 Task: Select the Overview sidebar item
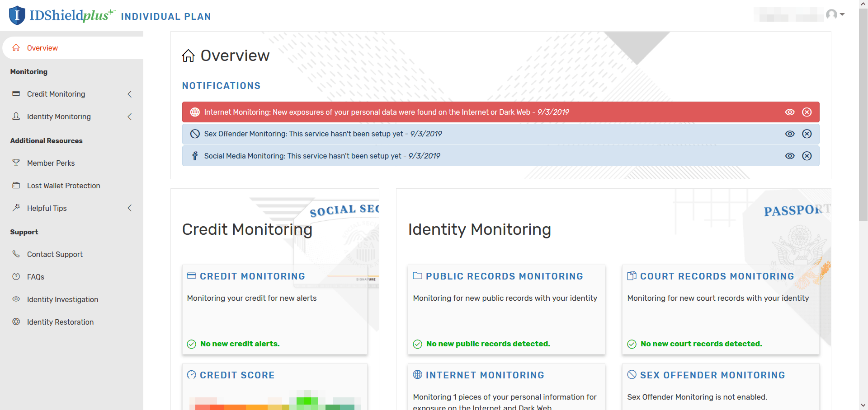73,48
